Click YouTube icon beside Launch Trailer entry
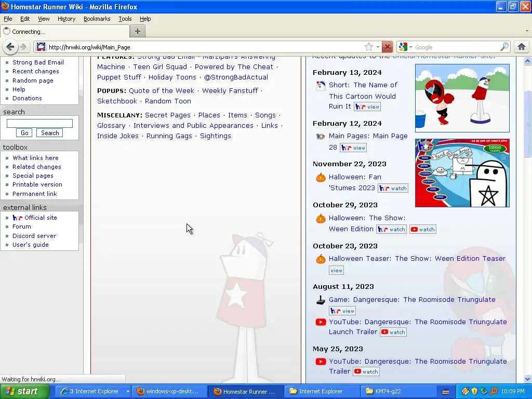 321,322
